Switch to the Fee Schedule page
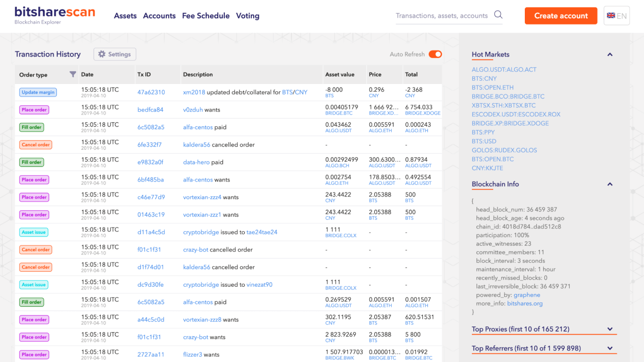 click(x=206, y=15)
